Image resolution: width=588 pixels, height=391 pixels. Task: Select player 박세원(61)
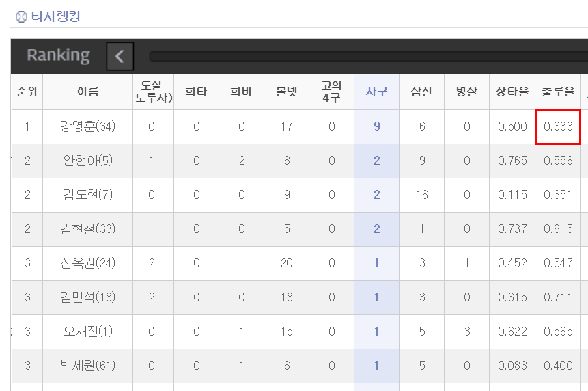coord(87,366)
